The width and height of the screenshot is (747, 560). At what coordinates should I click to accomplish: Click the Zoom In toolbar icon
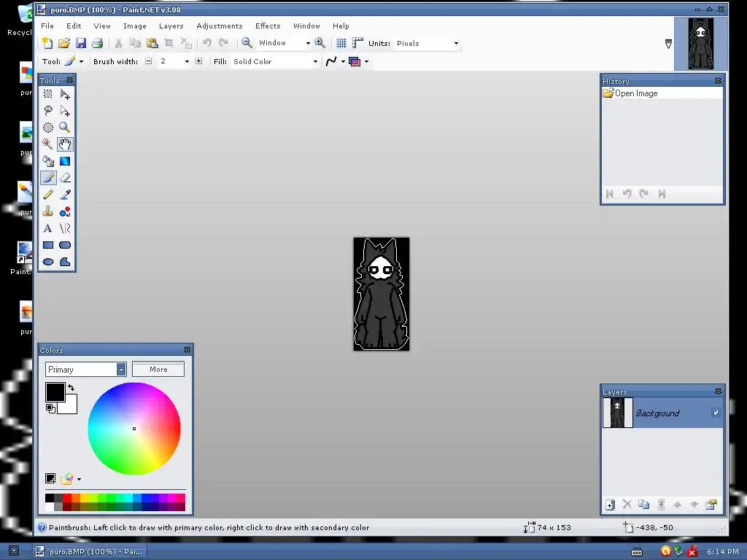320,43
